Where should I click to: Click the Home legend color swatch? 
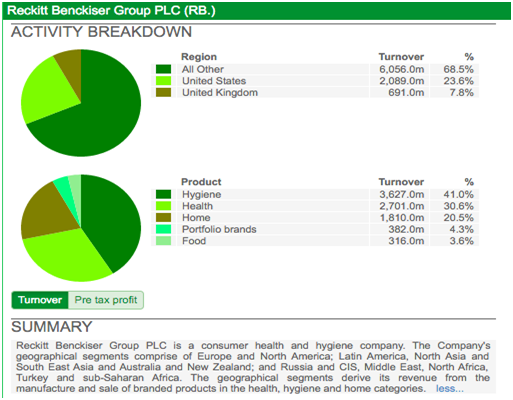(x=163, y=218)
